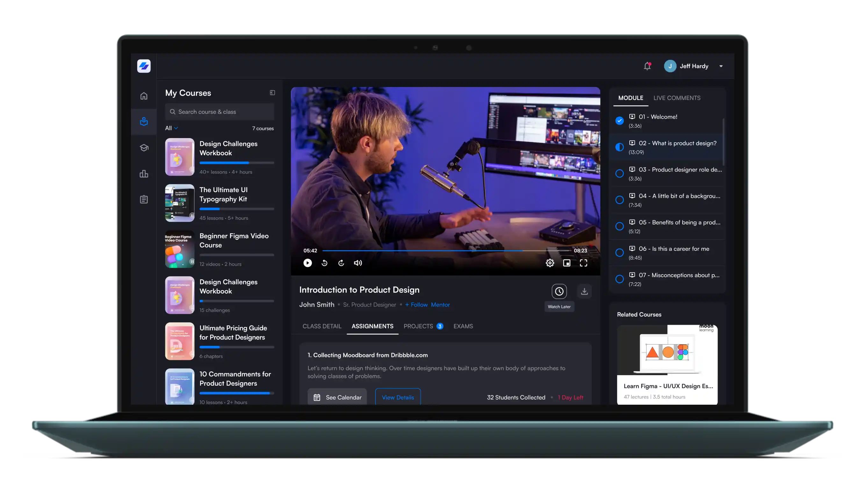Screen dimensions: 845x504
Task: Check off module 06 Is this a career for me
Action: pos(619,253)
